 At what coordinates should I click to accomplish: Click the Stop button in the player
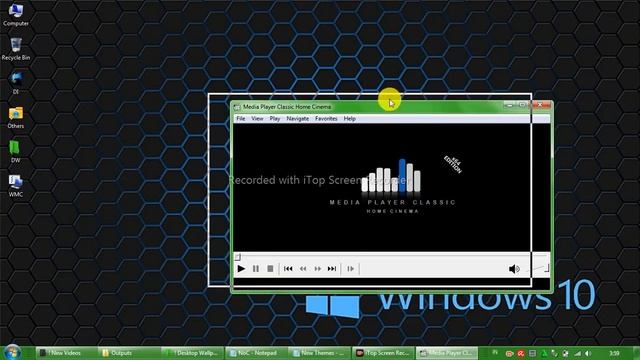point(270,269)
